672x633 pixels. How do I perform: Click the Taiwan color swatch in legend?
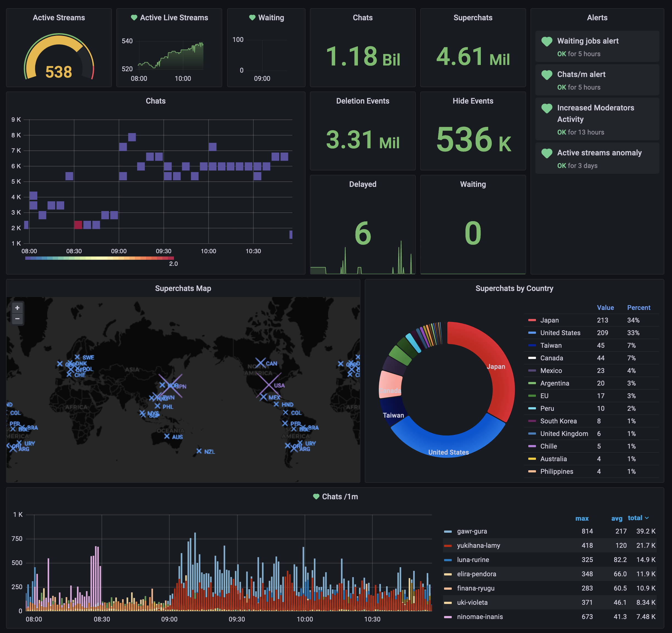532,346
